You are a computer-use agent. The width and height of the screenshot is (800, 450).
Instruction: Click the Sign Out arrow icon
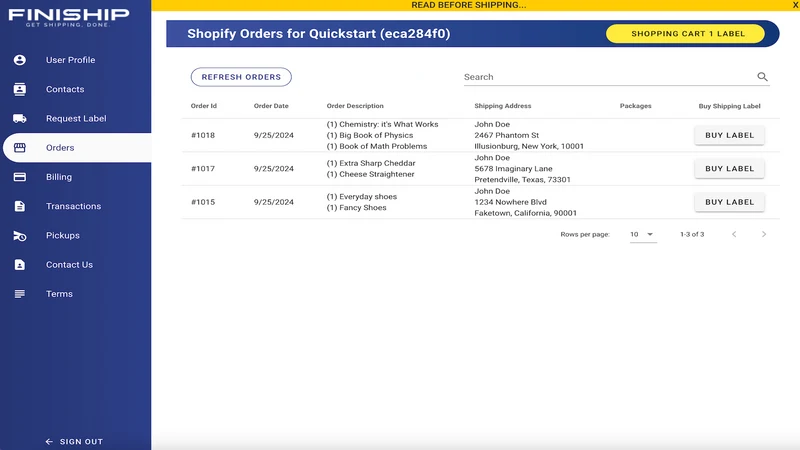(49, 442)
